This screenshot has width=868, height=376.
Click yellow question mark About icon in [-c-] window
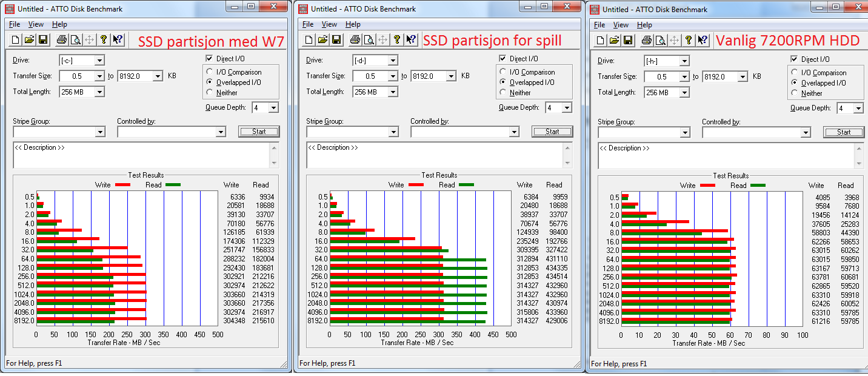104,40
